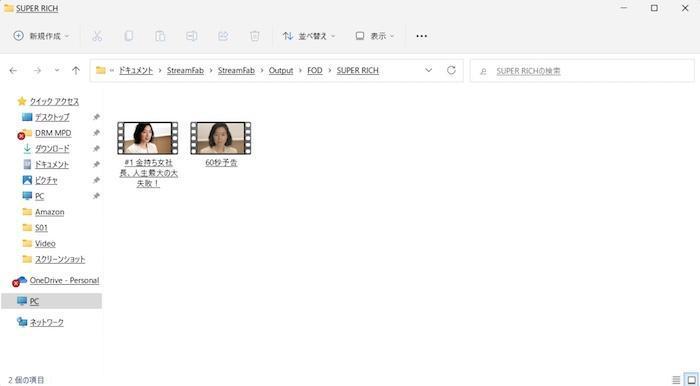This screenshot has height=386, width=700.
Task: Click the Share icon in toolbar
Action: (223, 36)
